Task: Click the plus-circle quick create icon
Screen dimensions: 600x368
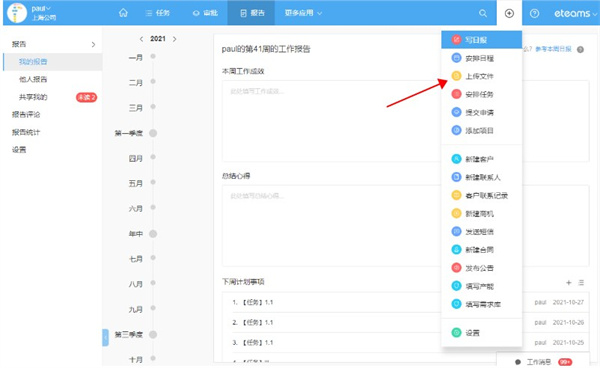Action: [x=509, y=13]
